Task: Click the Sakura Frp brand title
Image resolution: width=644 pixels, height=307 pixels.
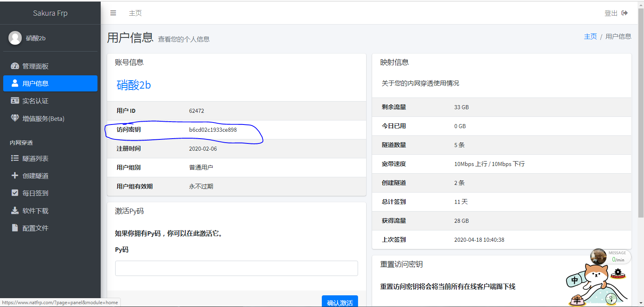Action: pyautogui.click(x=50, y=13)
